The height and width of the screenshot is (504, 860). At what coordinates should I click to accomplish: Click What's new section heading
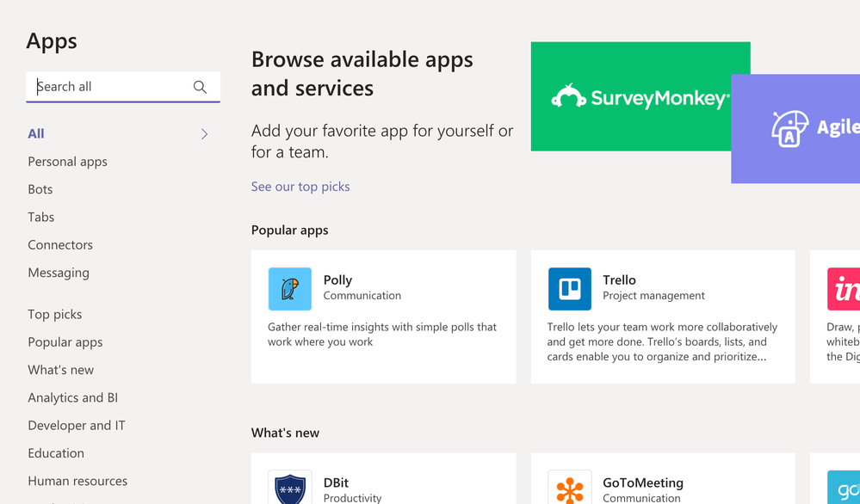point(285,433)
